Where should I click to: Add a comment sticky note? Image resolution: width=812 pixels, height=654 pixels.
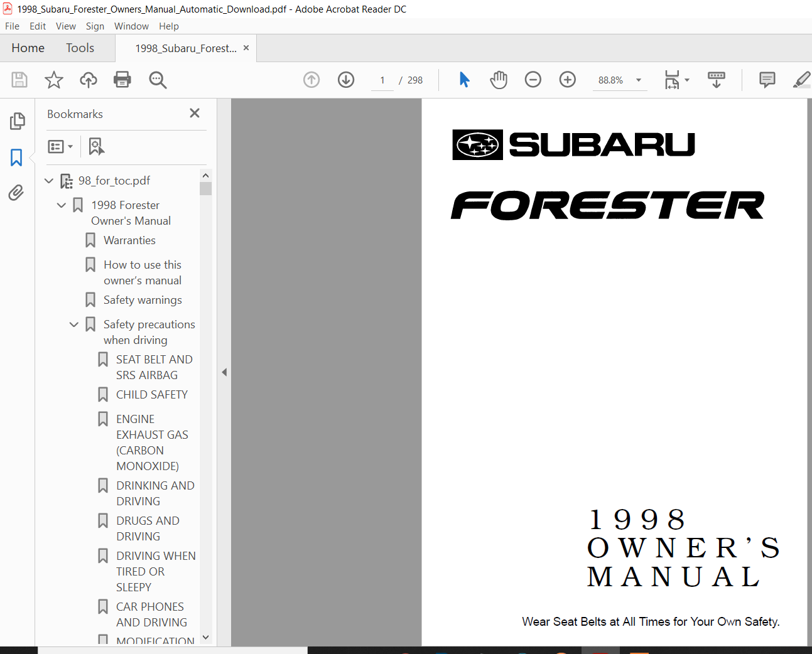(767, 80)
